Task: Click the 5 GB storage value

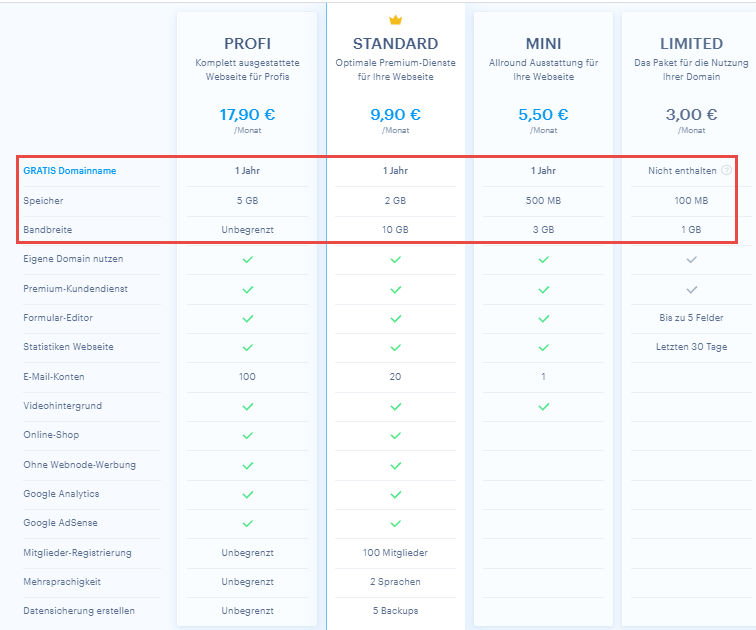Action: coord(247,201)
